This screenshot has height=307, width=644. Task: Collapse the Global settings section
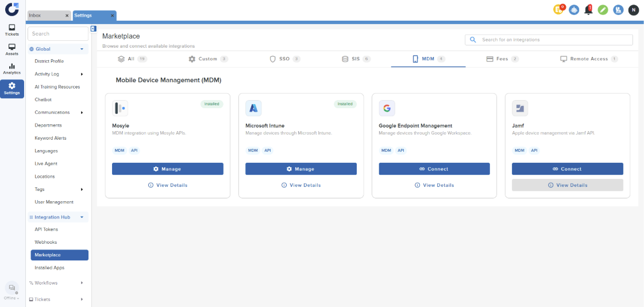(x=82, y=49)
